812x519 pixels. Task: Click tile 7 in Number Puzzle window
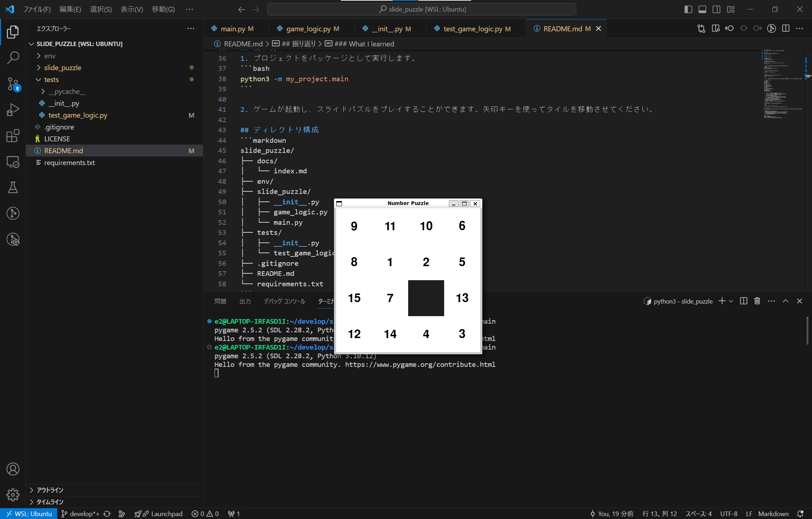tap(390, 298)
